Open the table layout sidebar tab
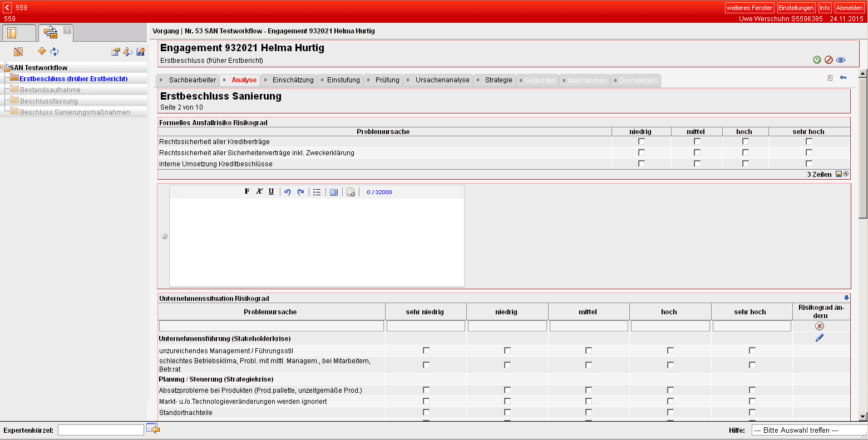The image size is (868, 440). (x=18, y=33)
